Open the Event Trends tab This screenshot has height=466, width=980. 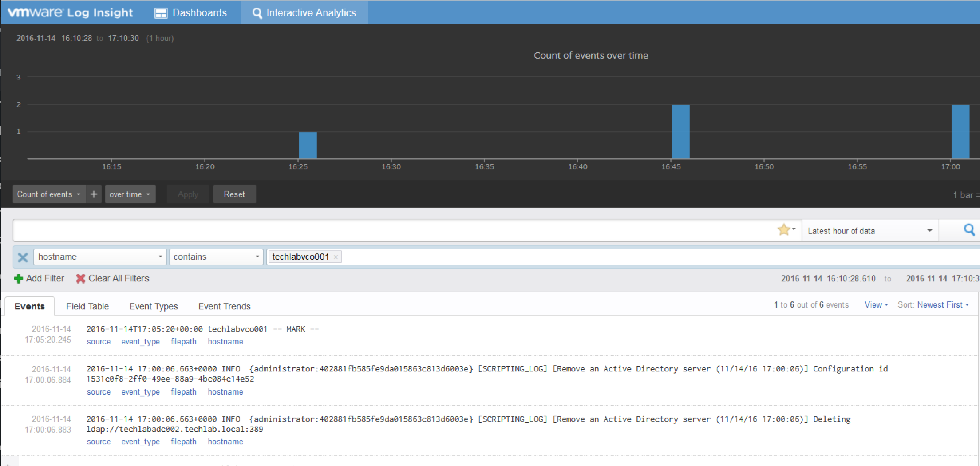tap(225, 306)
